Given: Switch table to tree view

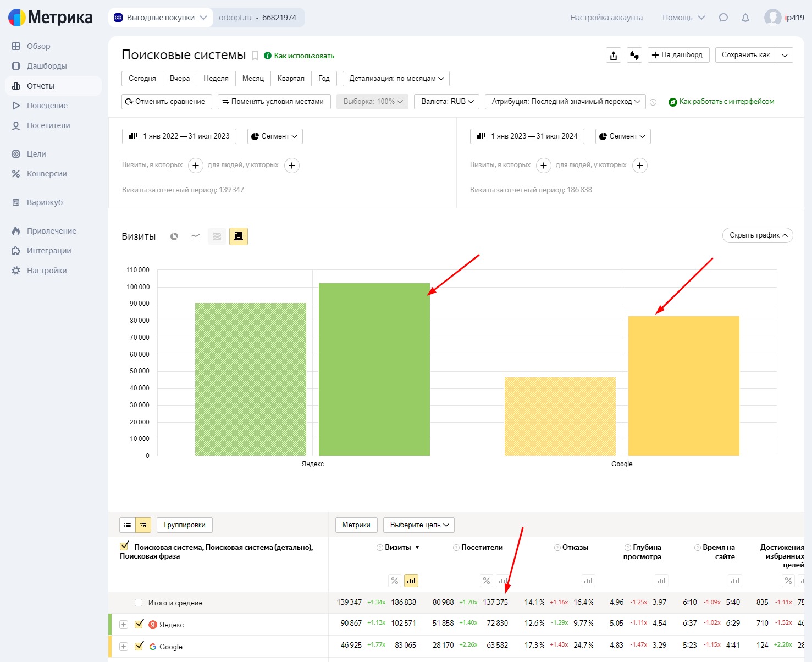Looking at the screenshot, I should coord(143,525).
